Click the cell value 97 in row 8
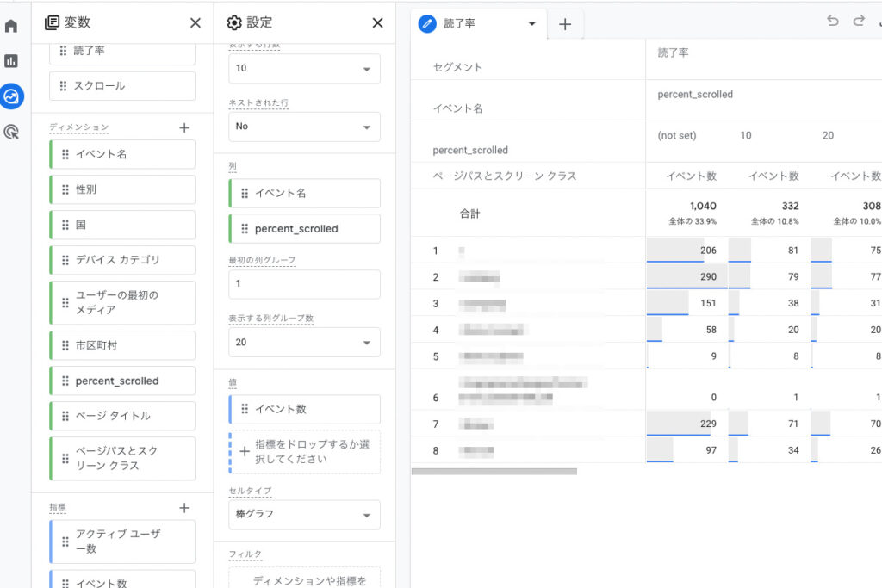Screen dimensions: 882x588 pos(711,450)
